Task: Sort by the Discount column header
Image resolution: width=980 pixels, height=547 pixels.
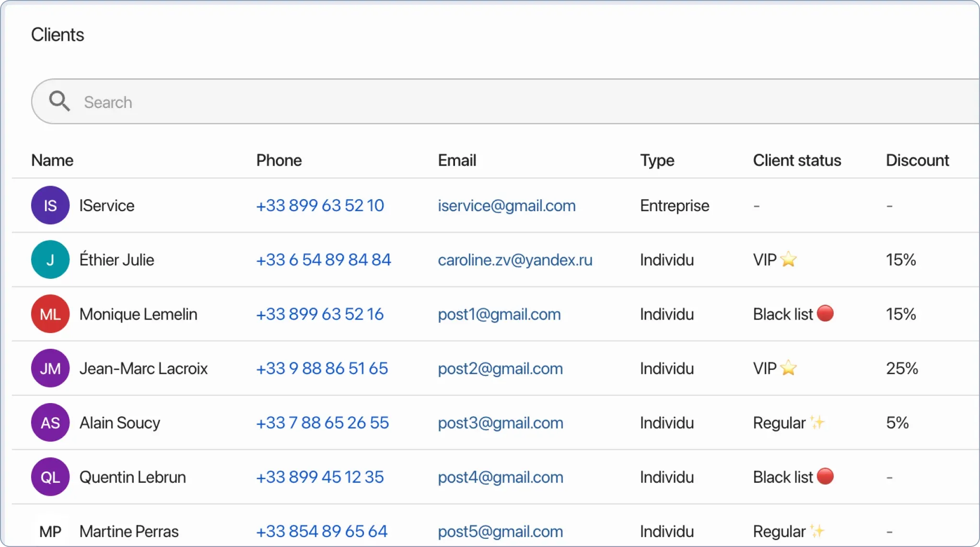Action: coord(917,160)
